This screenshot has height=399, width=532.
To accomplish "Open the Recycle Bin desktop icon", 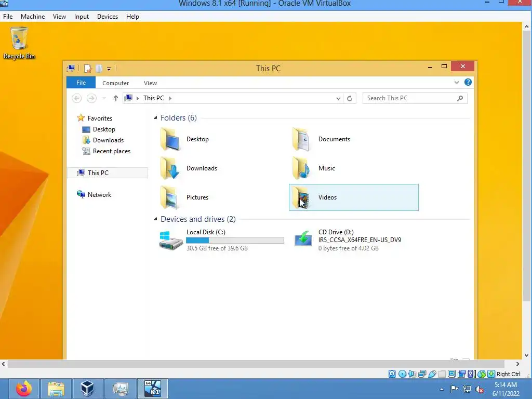I will (x=19, y=44).
